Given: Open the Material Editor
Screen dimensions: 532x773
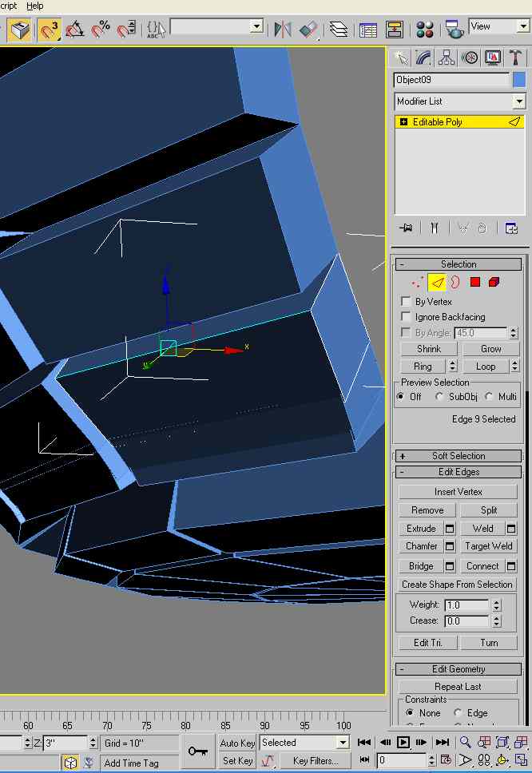Looking at the screenshot, I should (x=425, y=30).
